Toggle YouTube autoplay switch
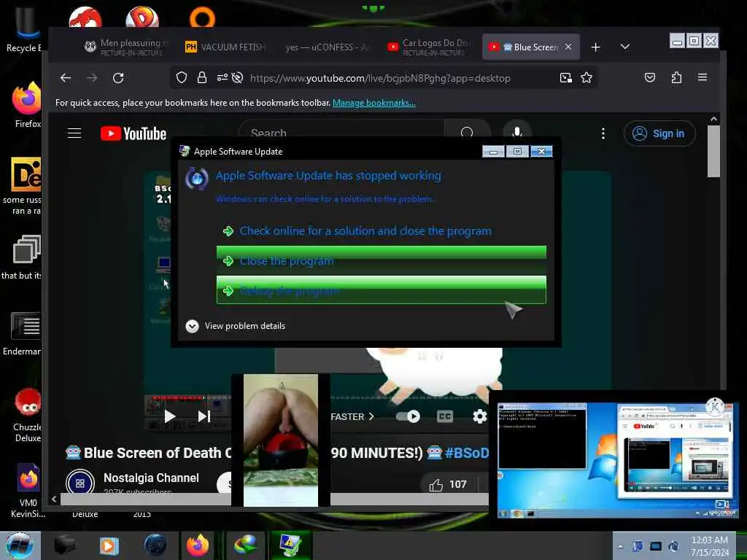 click(x=408, y=416)
